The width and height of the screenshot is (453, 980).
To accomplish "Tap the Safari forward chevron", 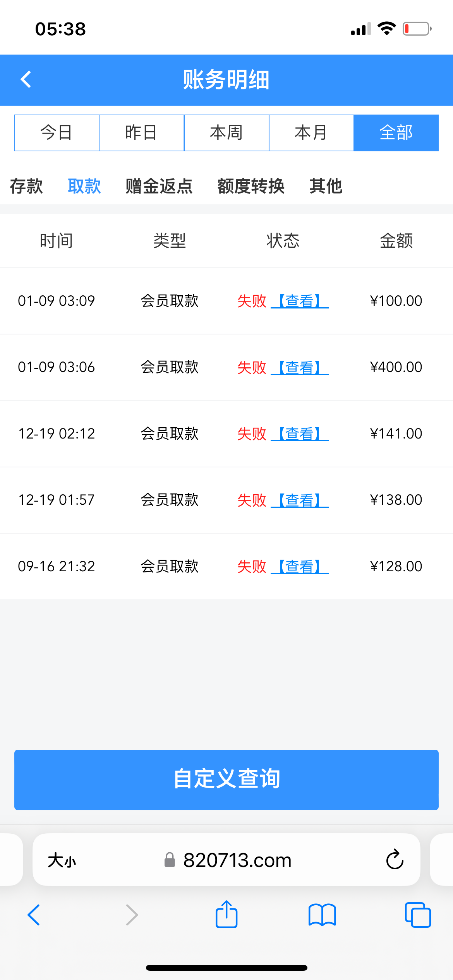I will (132, 915).
